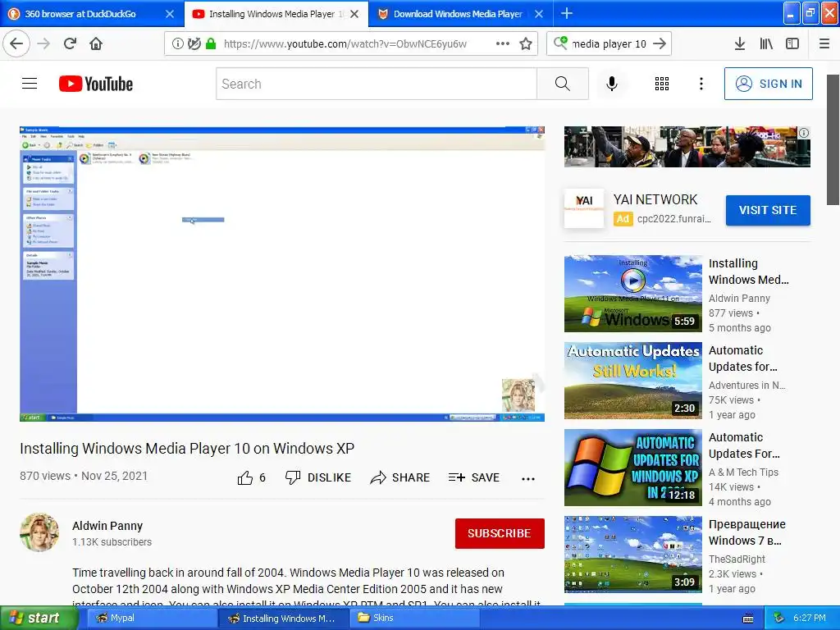Click channel watermark in video corner
This screenshot has width=840, height=630.
(518, 395)
